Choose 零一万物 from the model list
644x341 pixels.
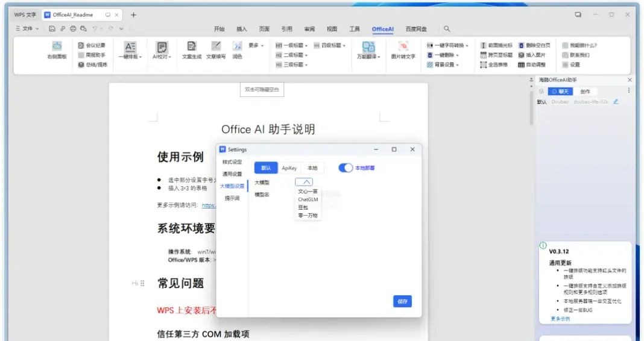pos(308,216)
